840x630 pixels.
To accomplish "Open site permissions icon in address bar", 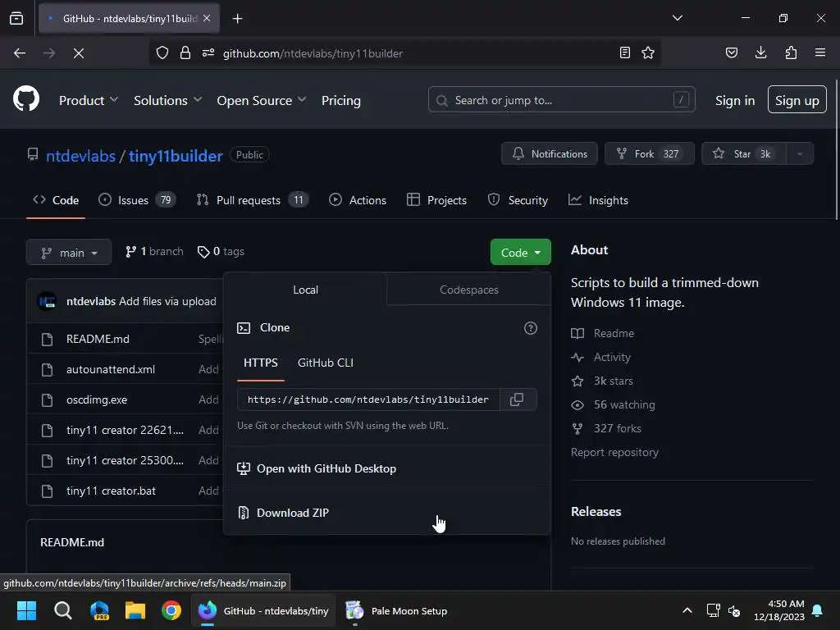I will pos(208,53).
